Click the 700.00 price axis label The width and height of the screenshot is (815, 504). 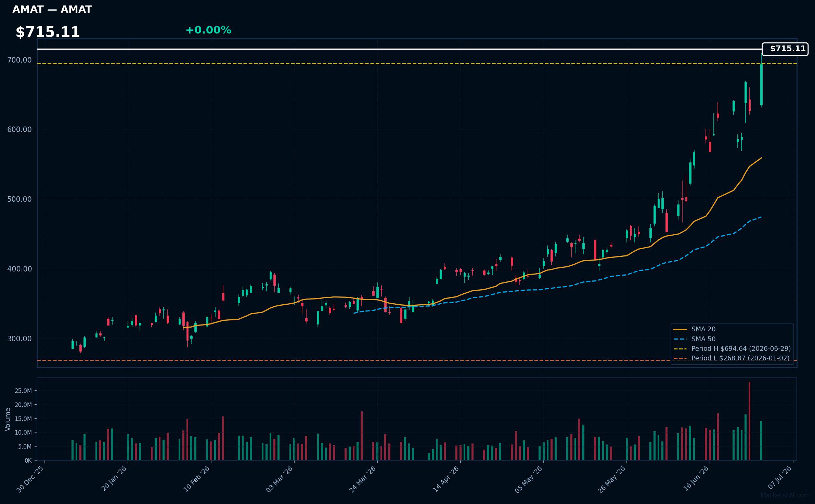tap(20, 60)
